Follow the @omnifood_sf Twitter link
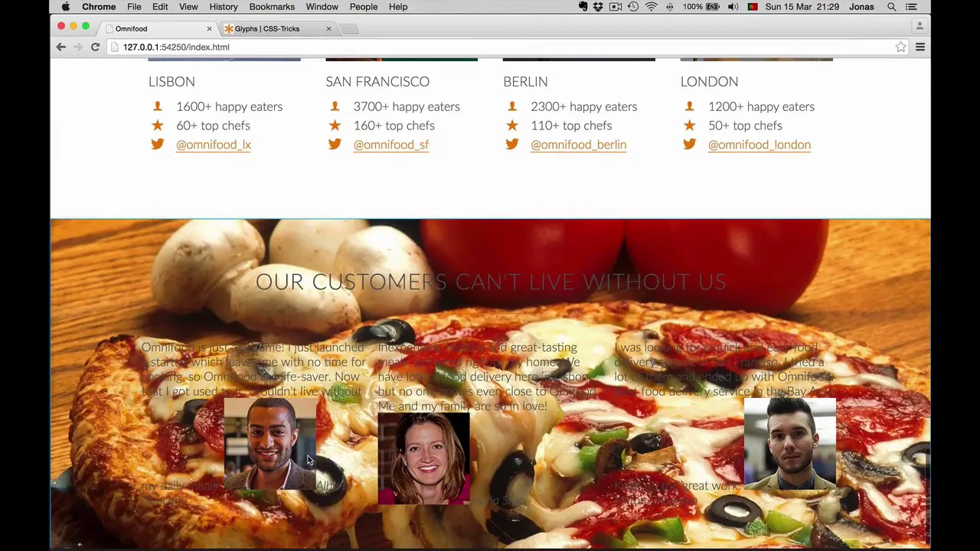The height and width of the screenshot is (551, 980). 391,145
